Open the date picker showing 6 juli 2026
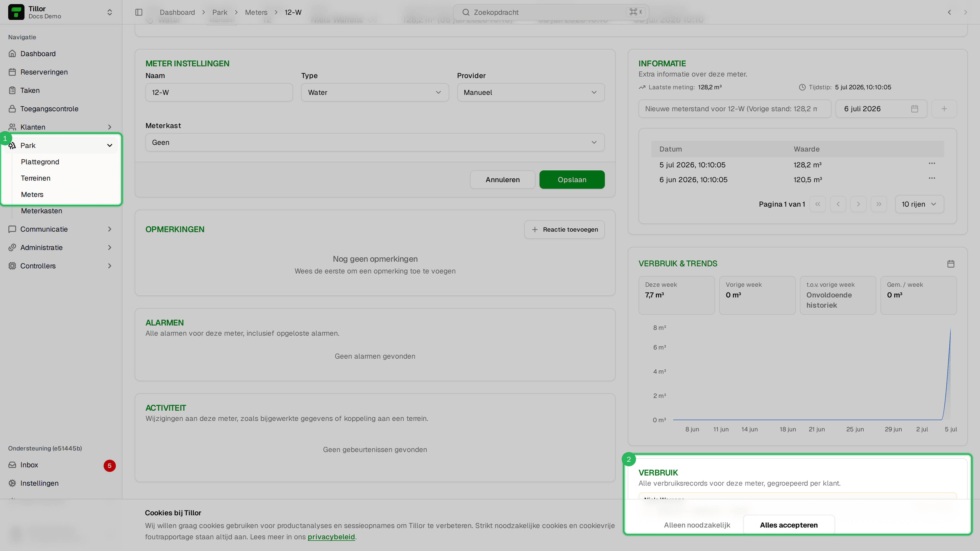 881,109
